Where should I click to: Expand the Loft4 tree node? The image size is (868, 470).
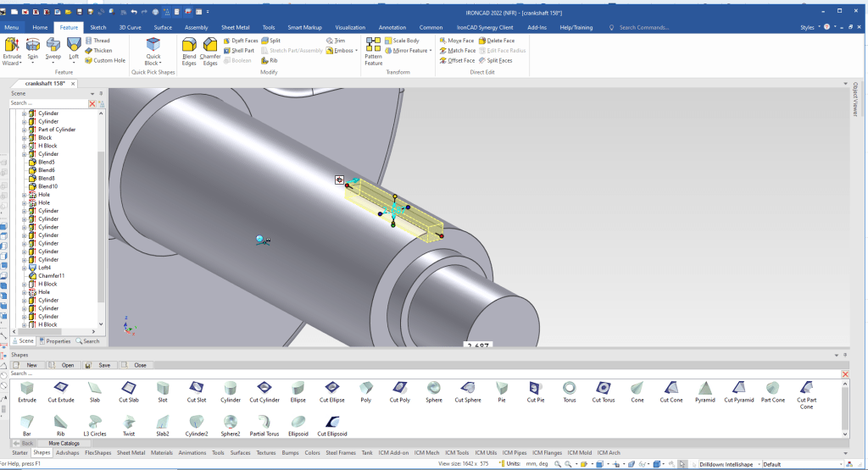(25, 268)
